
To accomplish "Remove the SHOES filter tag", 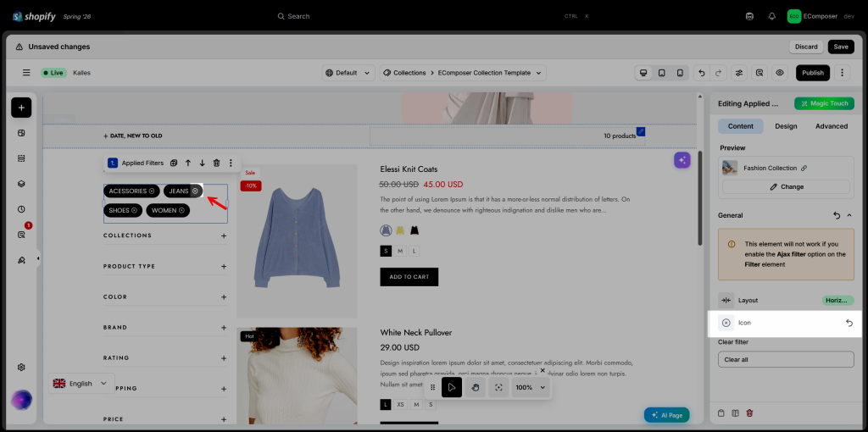I will [x=135, y=210].
